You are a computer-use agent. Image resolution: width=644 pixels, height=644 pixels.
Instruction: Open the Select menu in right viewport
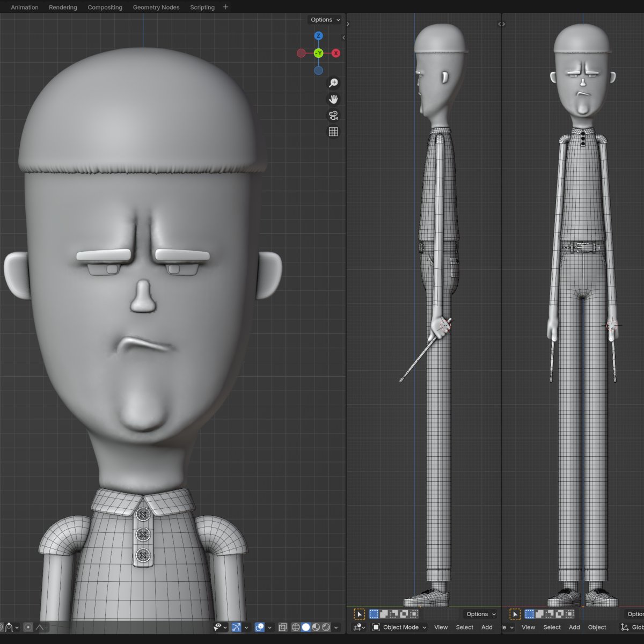point(552,627)
